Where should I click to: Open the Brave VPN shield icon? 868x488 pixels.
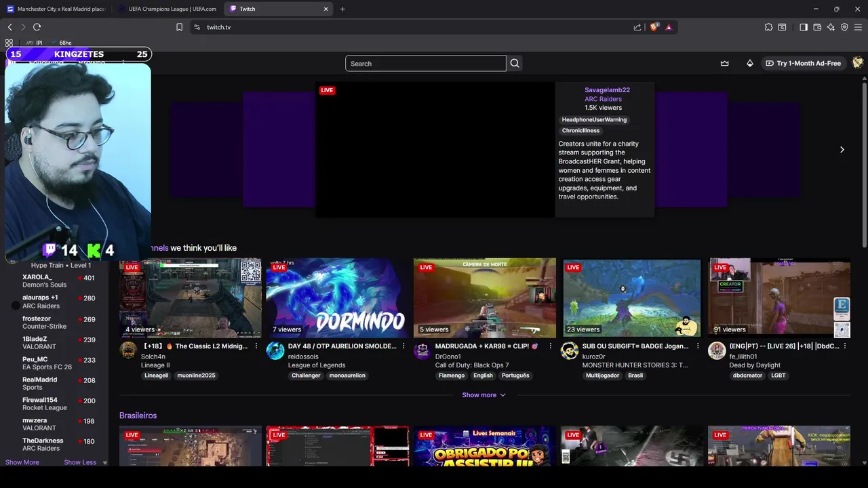click(844, 27)
